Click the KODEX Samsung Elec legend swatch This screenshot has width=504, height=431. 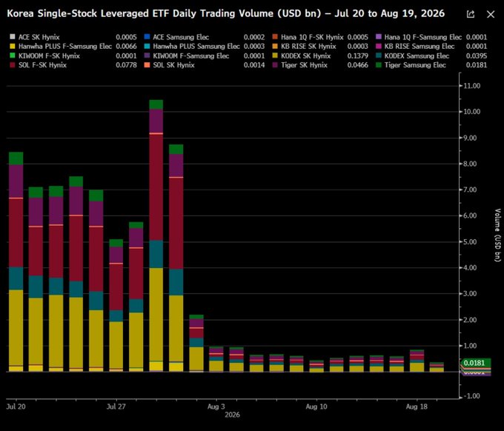click(378, 56)
